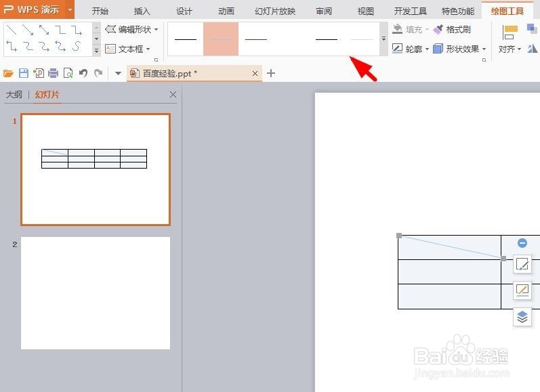Click the floating shape style pen icon
The width and height of the screenshot is (540, 392).
(x=522, y=264)
